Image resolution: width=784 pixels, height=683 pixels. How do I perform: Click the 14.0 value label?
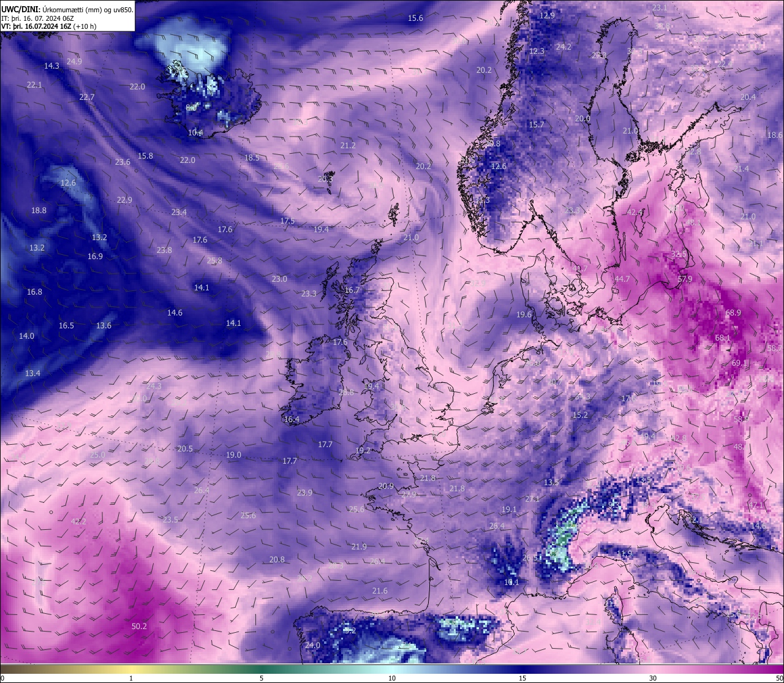click(26, 336)
